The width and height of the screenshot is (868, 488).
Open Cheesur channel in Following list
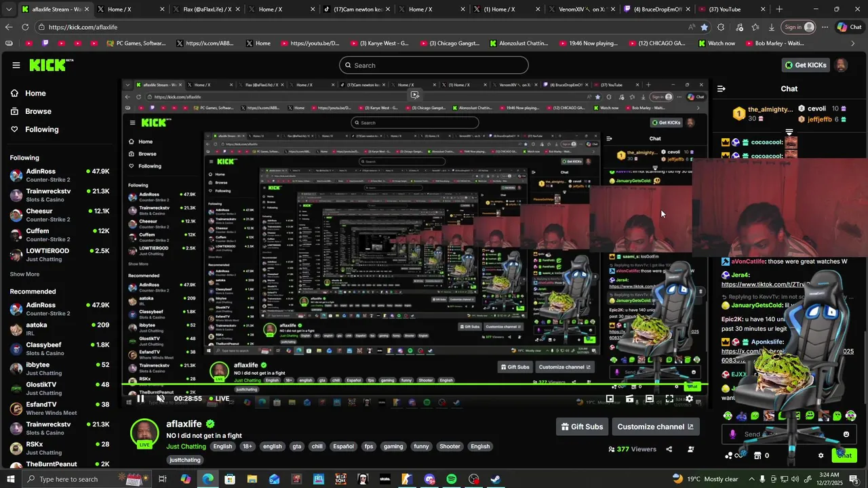pyautogui.click(x=60, y=215)
